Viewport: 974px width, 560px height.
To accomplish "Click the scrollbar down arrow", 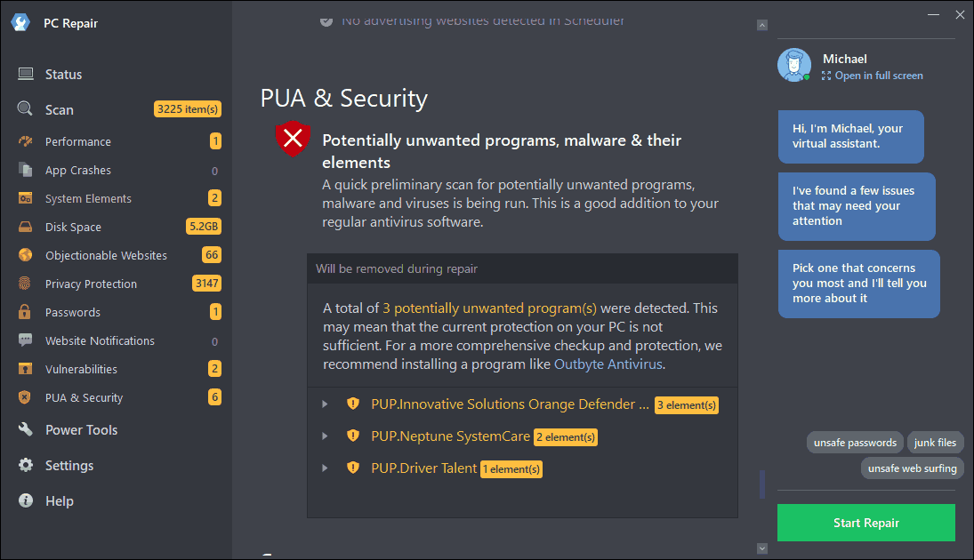I will pyautogui.click(x=761, y=548).
